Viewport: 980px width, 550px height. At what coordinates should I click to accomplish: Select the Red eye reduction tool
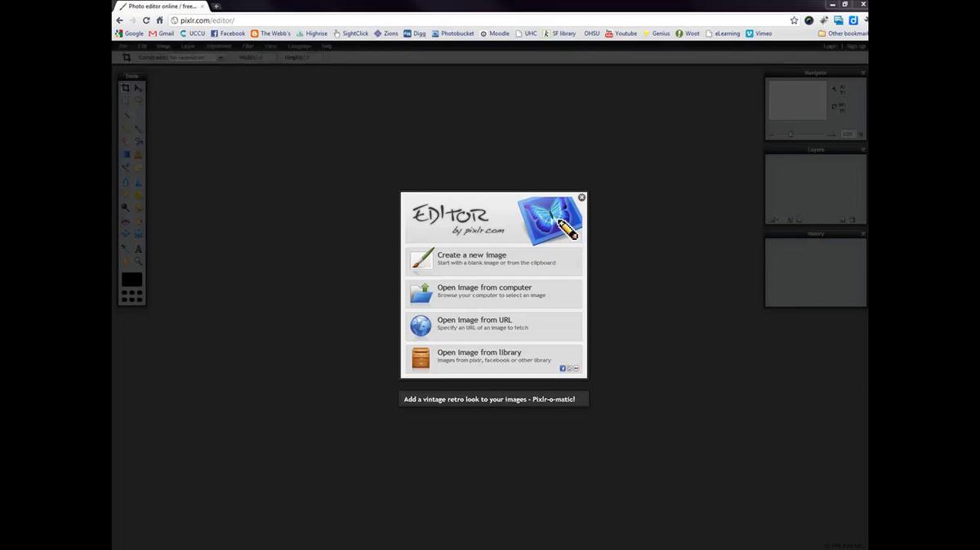point(126,220)
